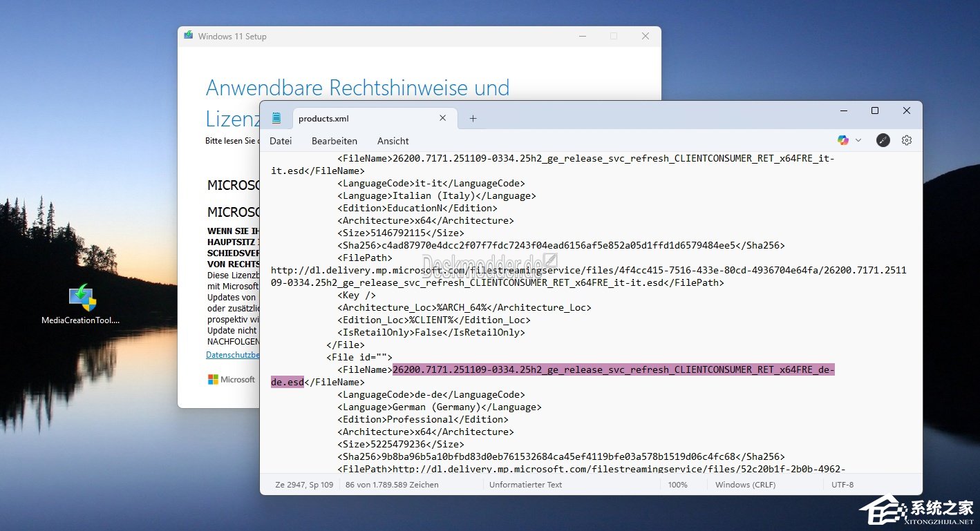Minimize the Windows 11 Setup window
The width and height of the screenshot is (980, 531).
(582, 36)
